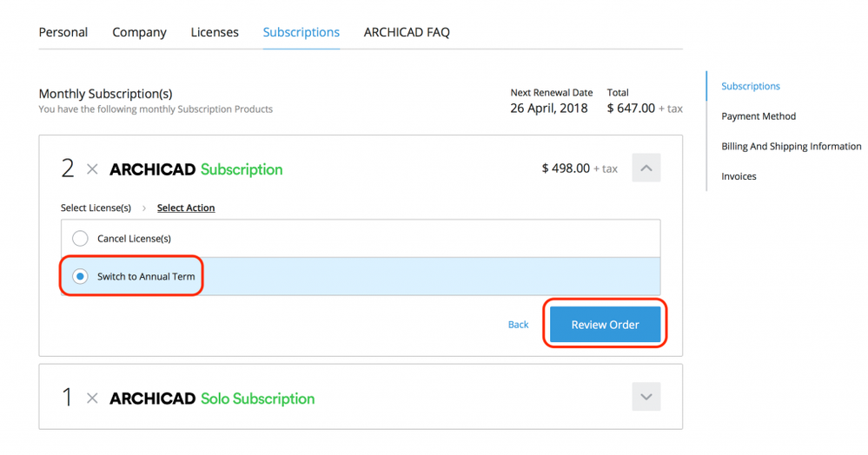
Task: Open Payment Method in the sidebar
Action: tap(759, 116)
